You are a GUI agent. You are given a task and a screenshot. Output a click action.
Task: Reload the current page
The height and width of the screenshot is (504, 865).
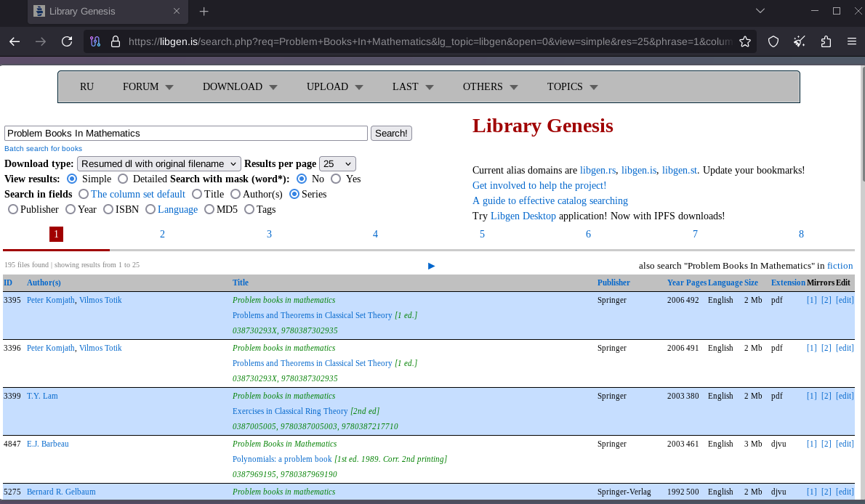(x=67, y=41)
